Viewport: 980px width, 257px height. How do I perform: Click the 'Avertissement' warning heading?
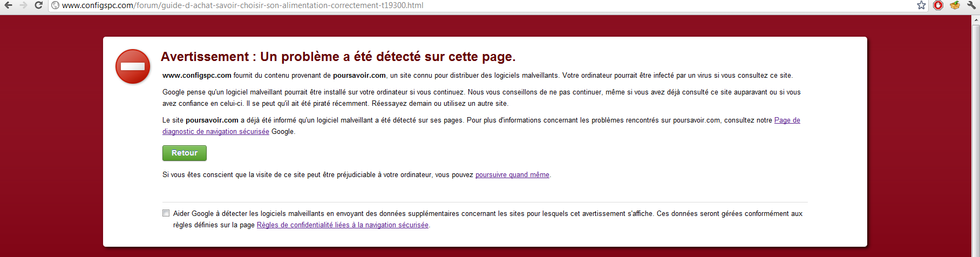pyautogui.click(x=338, y=57)
